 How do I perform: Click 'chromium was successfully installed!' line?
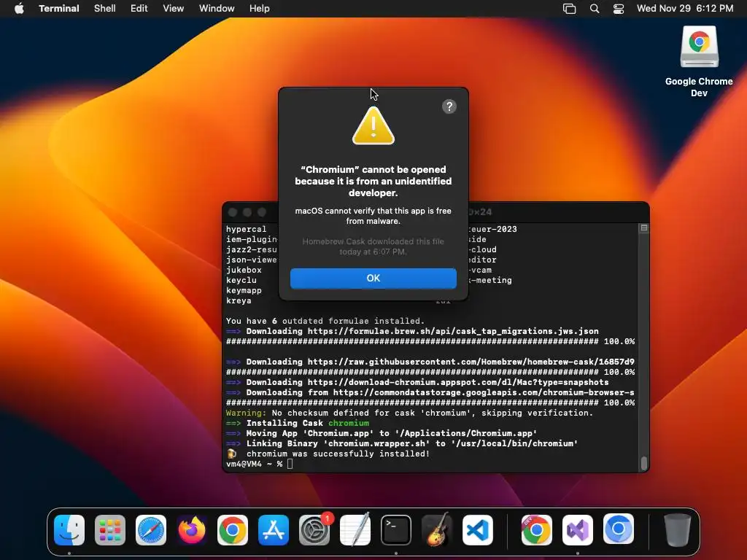[x=338, y=454]
